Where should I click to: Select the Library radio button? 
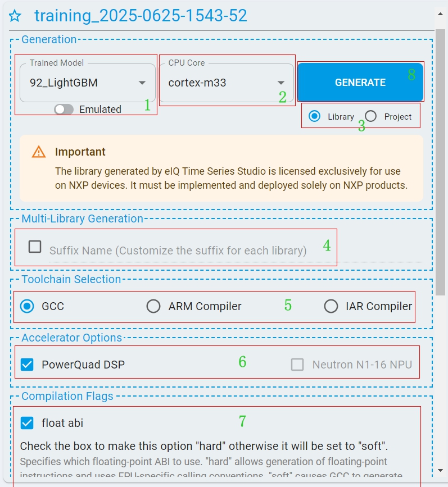tap(315, 116)
